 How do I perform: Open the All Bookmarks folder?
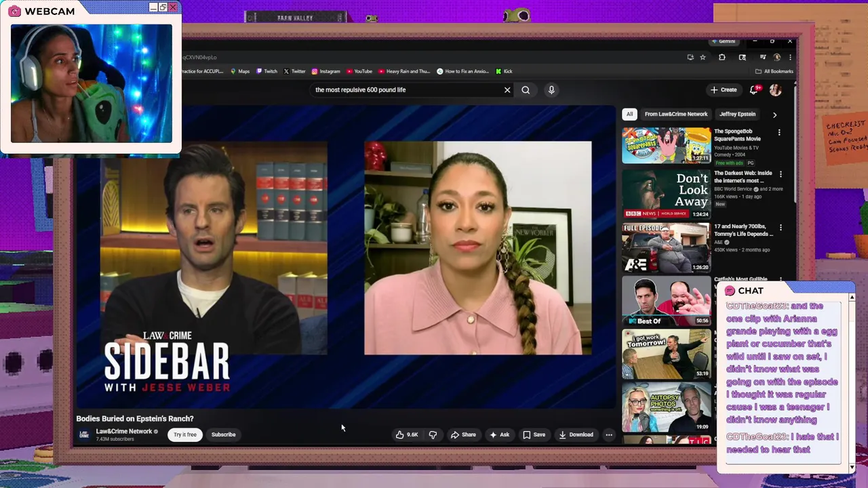[x=774, y=71]
